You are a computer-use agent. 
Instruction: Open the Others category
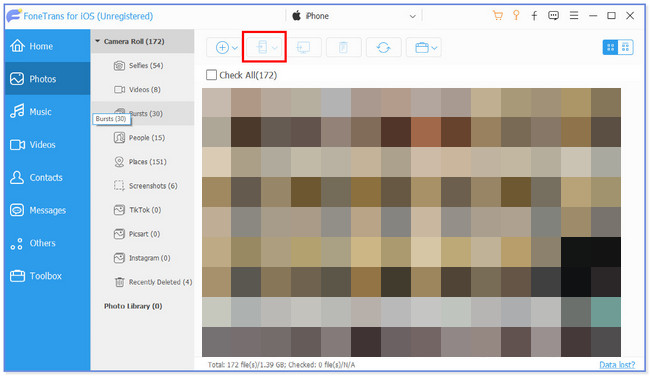(x=47, y=243)
